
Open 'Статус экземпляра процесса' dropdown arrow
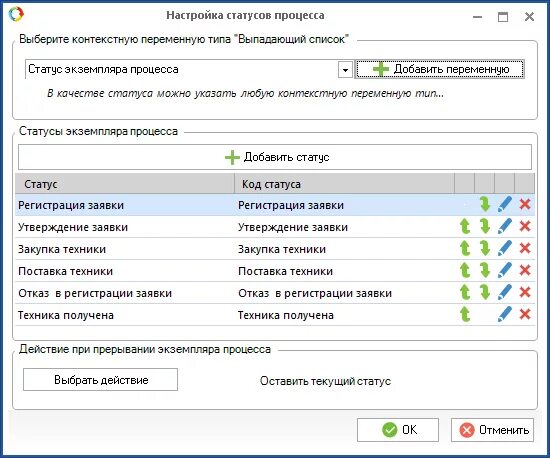(x=345, y=69)
